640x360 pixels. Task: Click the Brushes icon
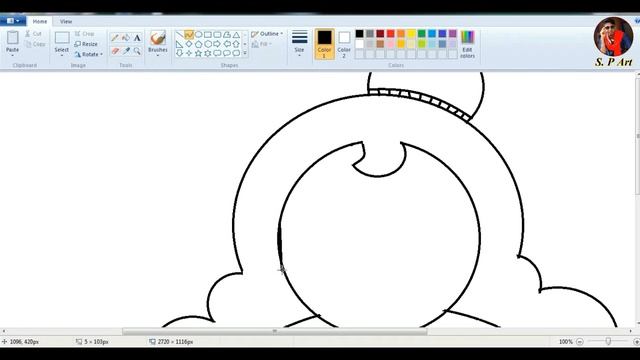[x=158, y=38]
